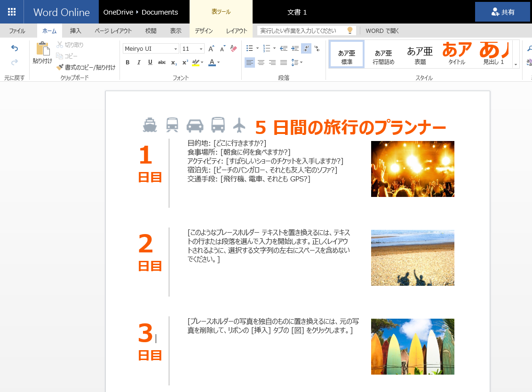Open the bullet list style dropdown arrow

tap(257, 48)
